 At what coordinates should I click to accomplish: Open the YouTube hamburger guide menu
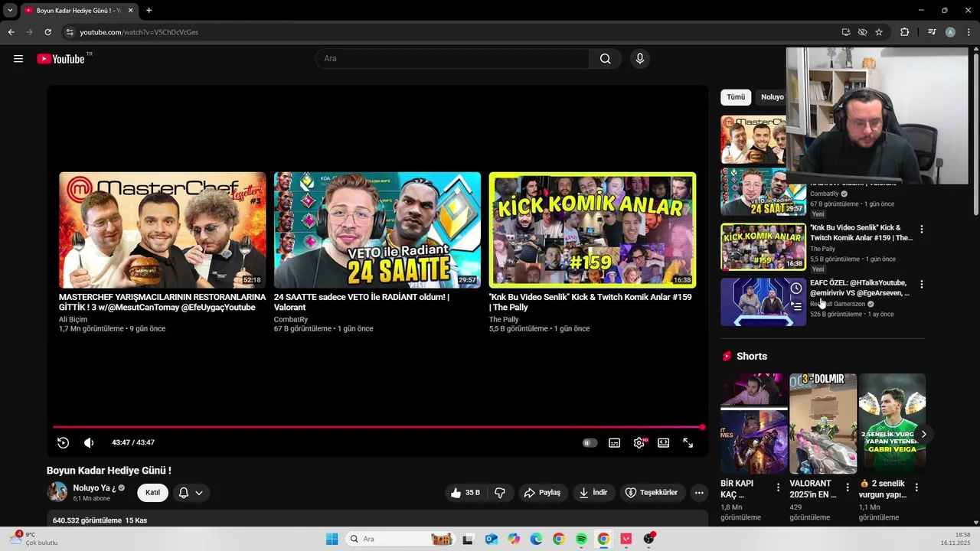pos(18,59)
